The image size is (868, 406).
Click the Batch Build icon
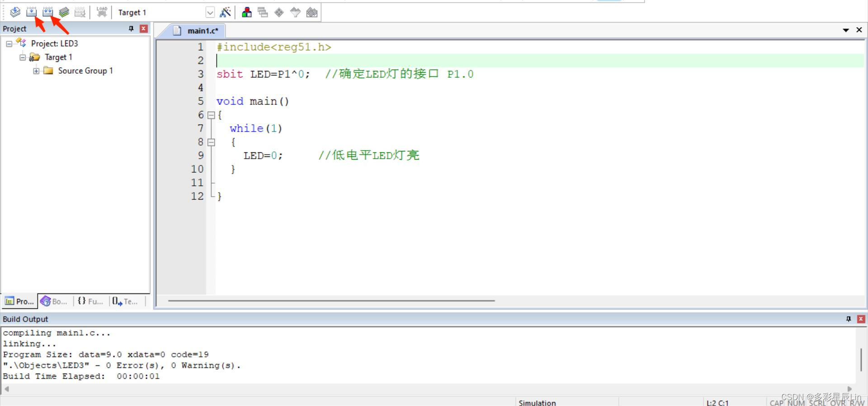pyautogui.click(x=64, y=12)
